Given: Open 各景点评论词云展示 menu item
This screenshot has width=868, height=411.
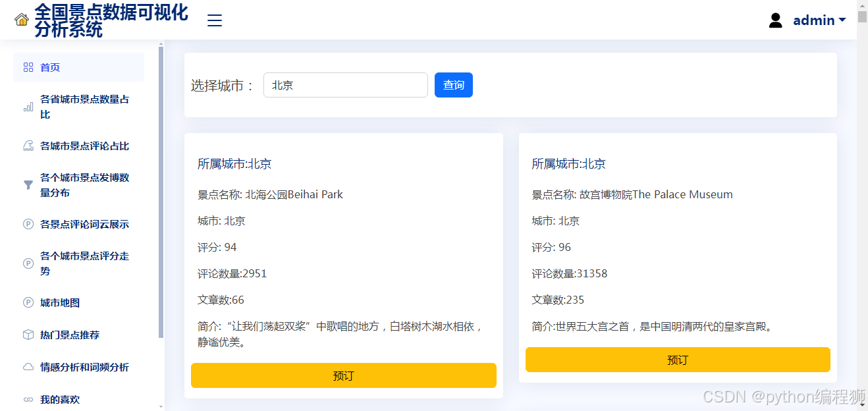Looking at the screenshot, I should tap(84, 224).
